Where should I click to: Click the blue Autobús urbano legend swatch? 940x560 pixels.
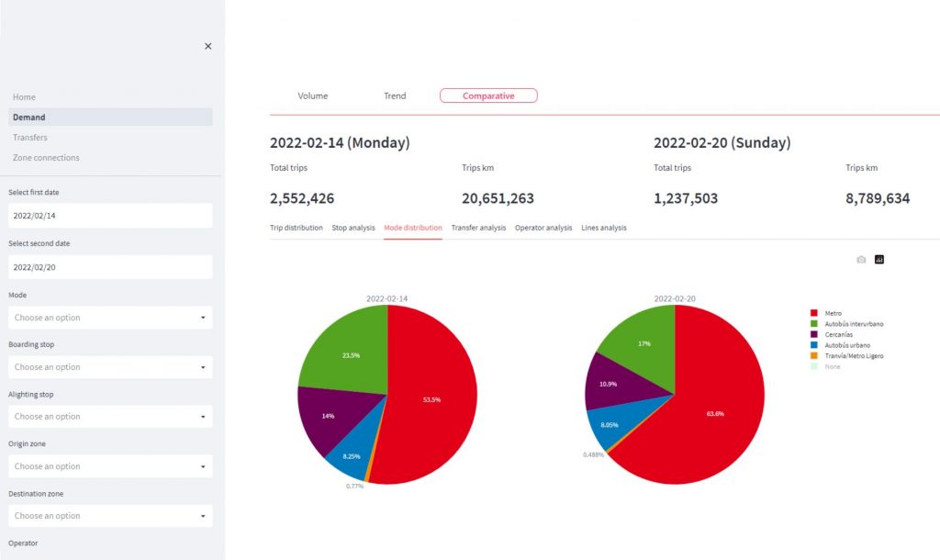(x=811, y=345)
